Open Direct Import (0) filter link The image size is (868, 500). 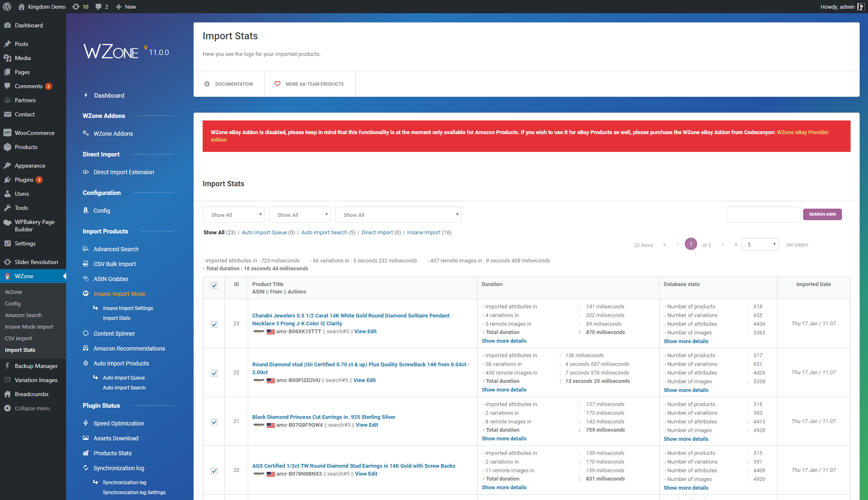[381, 233]
